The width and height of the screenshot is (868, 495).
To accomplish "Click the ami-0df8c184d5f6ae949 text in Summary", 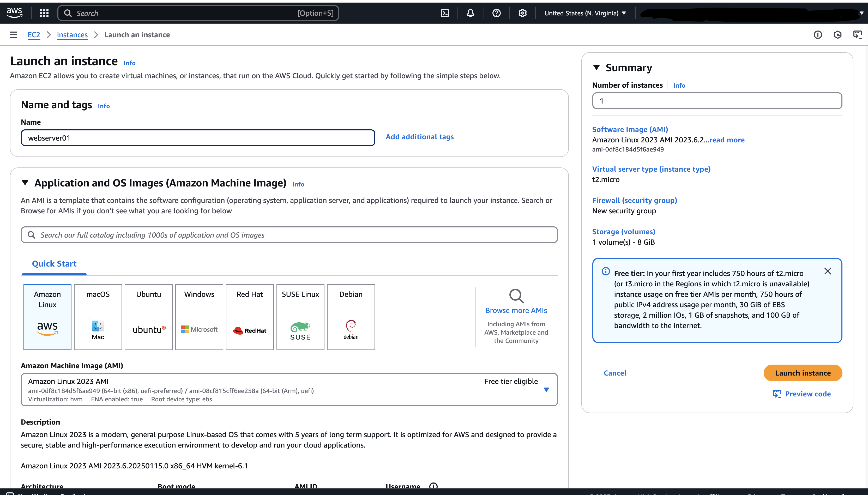I will (628, 149).
